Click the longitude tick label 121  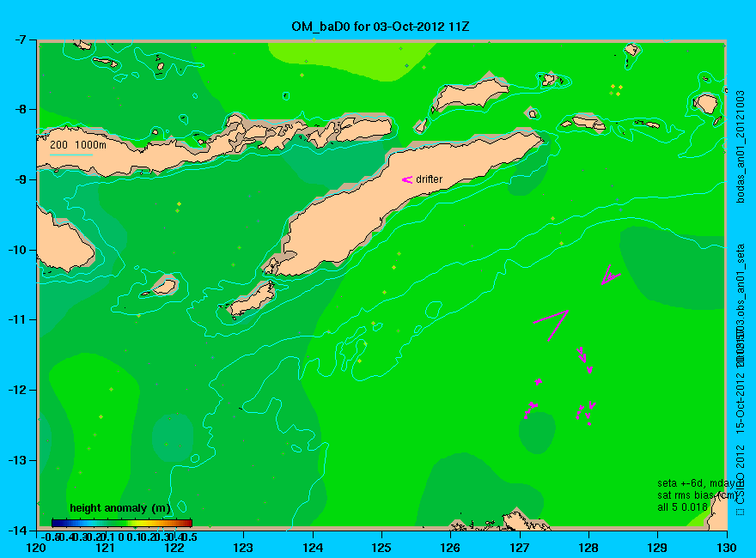(106, 548)
